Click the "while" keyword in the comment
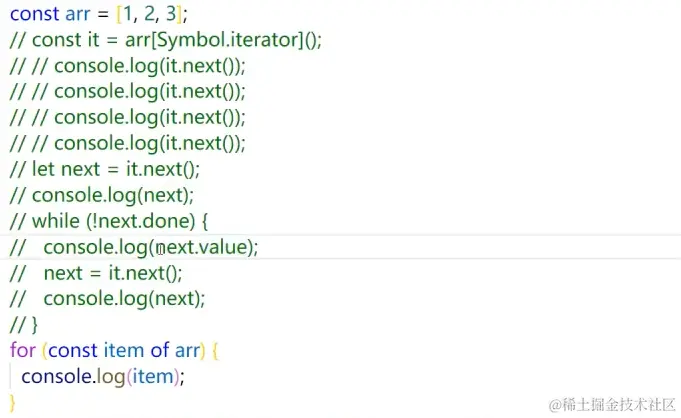 [x=56, y=221]
